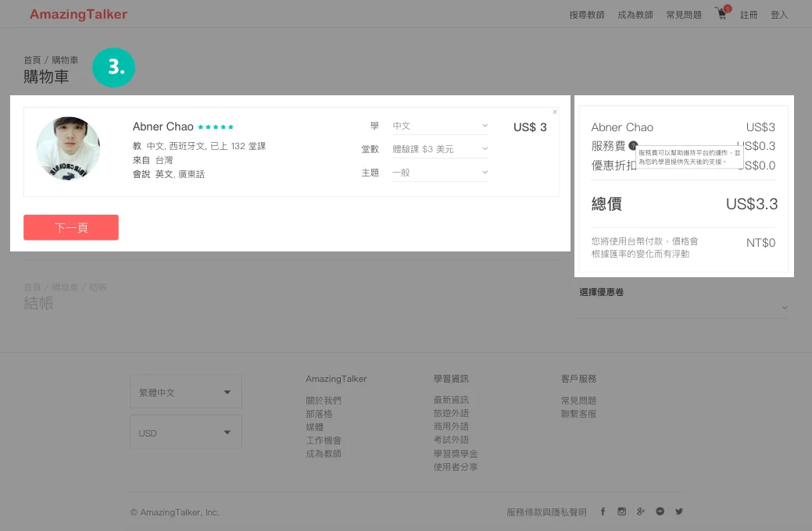Open 聯繫客服 footer link
812x531 pixels.
pos(579,414)
